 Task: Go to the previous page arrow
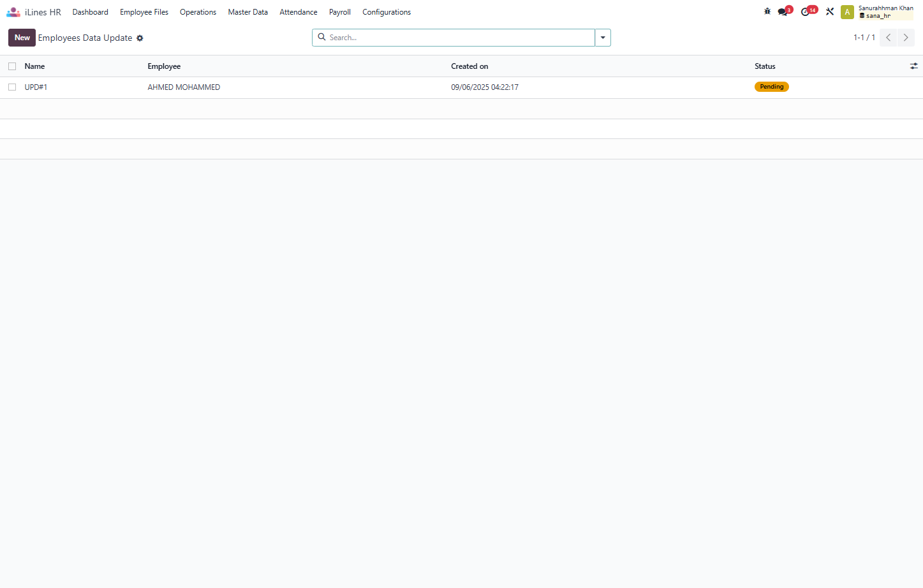(x=888, y=38)
